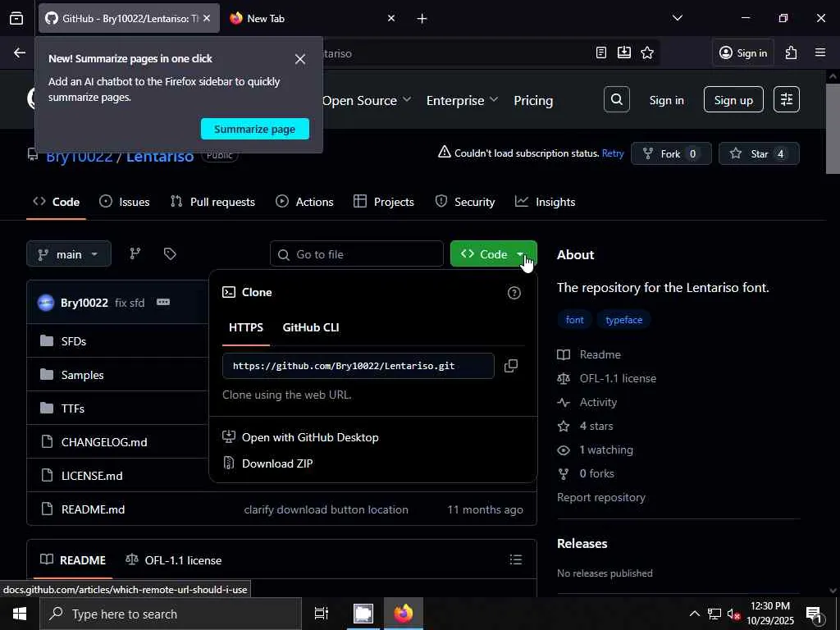Image resolution: width=840 pixels, height=630 pixels.
Task: Close the GitHub Lentariso tab
Action: click(207, 18)
